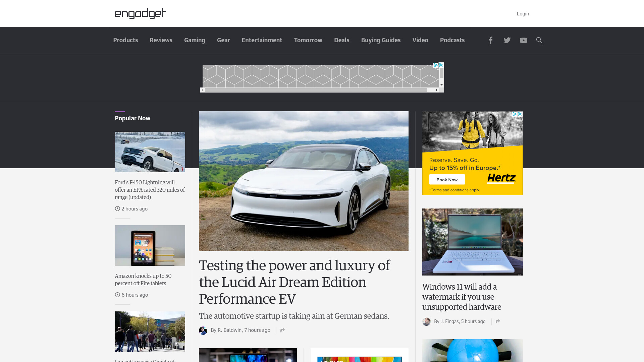Click the white laptop article image
This screenshot has width=644, height=362.
473,242
